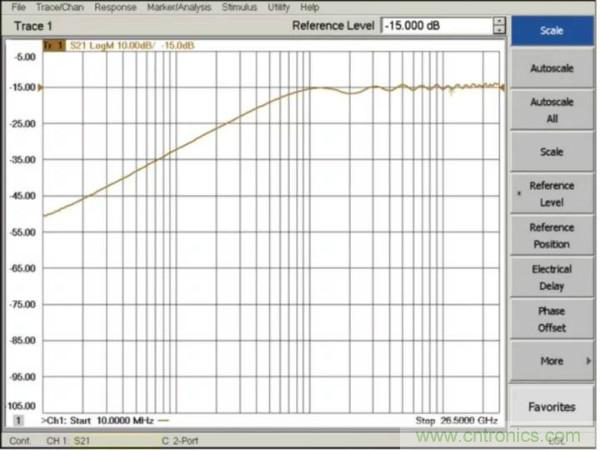Open the Favorites softkey

pyautogui.click(x=552, y=407)
